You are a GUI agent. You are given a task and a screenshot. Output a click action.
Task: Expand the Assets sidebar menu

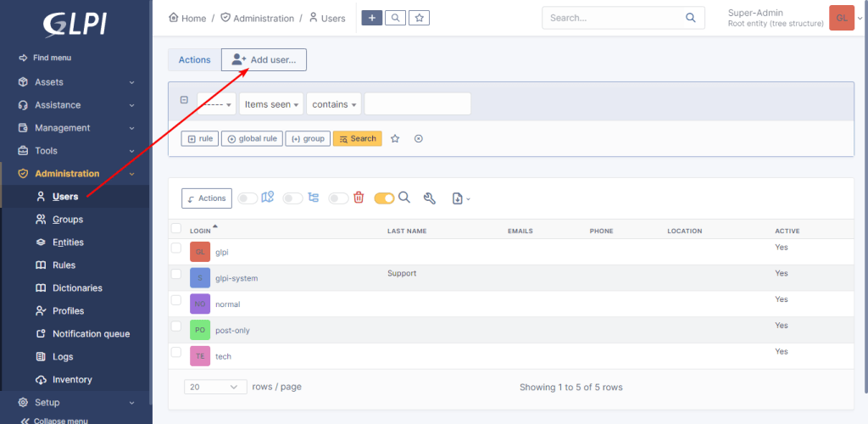(x=76, y=82)
